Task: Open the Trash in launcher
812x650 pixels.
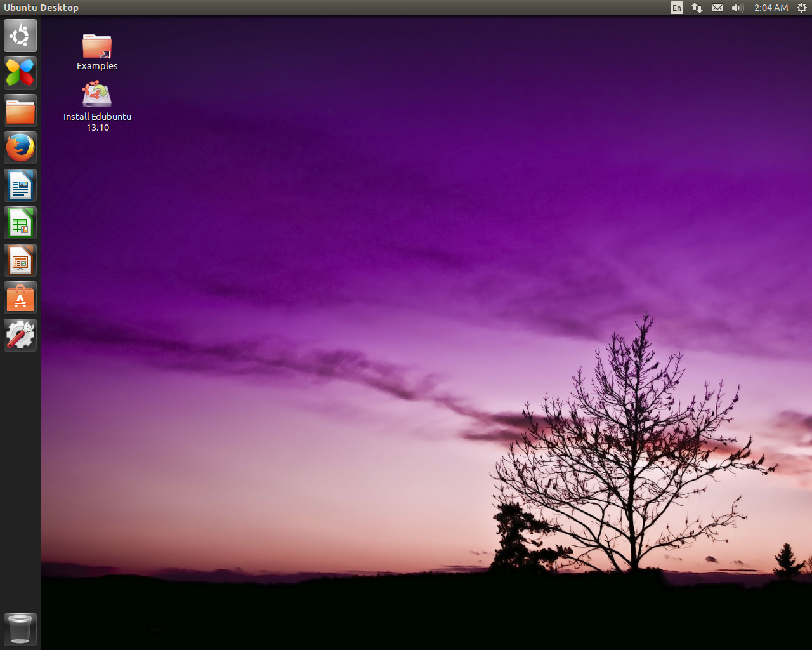Action: click(x=20, y=629)
